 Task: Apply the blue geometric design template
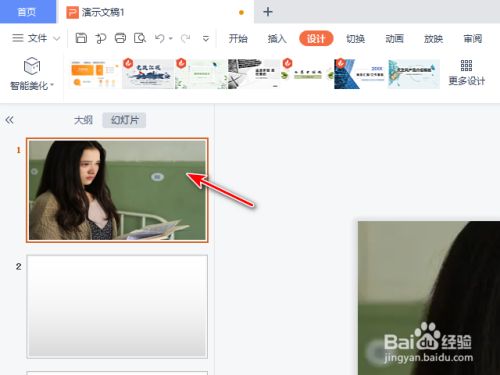(360, 74)
